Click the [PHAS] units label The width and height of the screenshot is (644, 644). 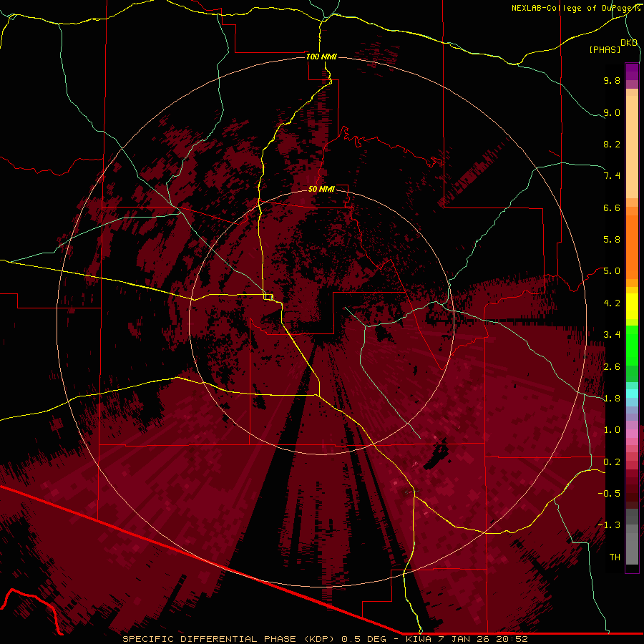coord(605,50)
